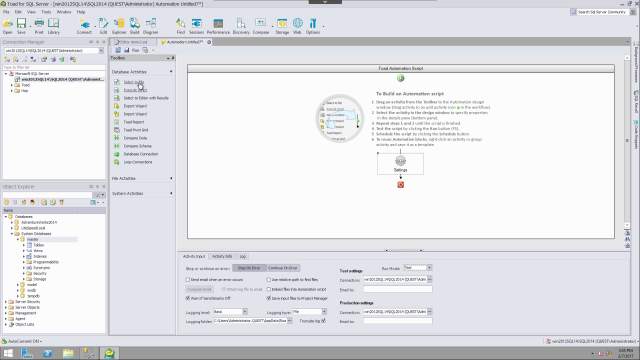The image size is (640, 360).
Task: Select the Continue On Error toggle
Action: click(x=283, y=268)
